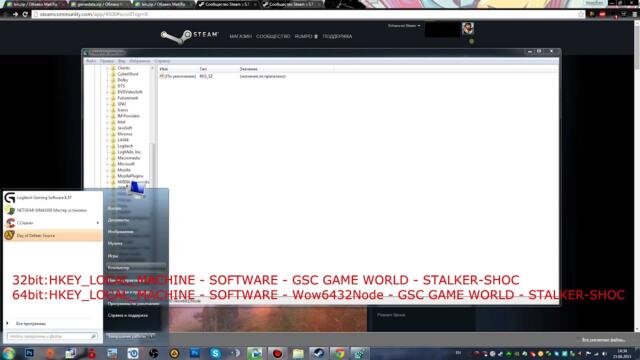This screenshot has height=360, width=640.
Task: Click the Mozilla key folder icon
Action: pyautogui.click(x=113, y=170)
